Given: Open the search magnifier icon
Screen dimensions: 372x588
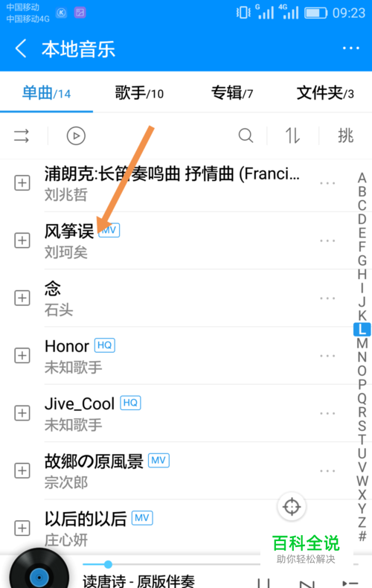Looking at the screenshot, I should click(246, 135).
